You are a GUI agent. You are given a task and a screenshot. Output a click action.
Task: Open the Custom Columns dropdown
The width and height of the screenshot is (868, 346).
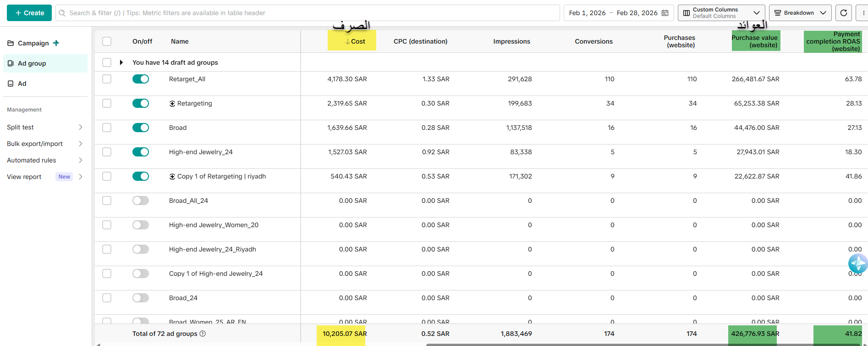721,13
